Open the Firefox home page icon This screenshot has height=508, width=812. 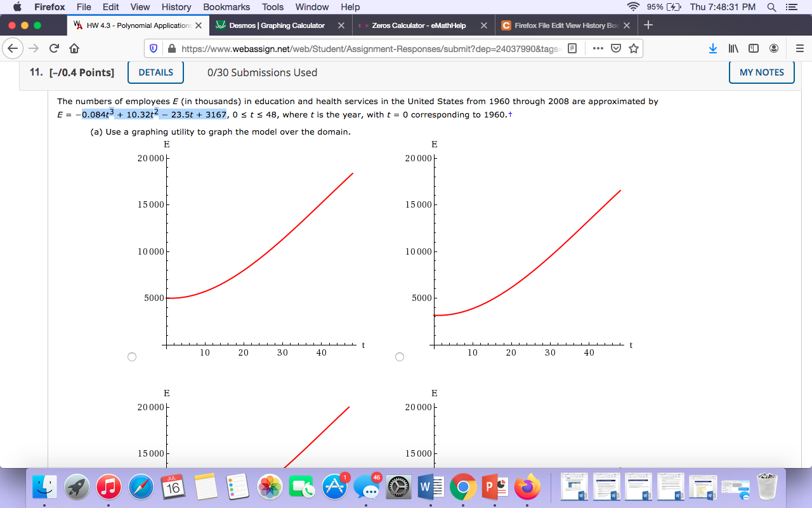[74, 48]
